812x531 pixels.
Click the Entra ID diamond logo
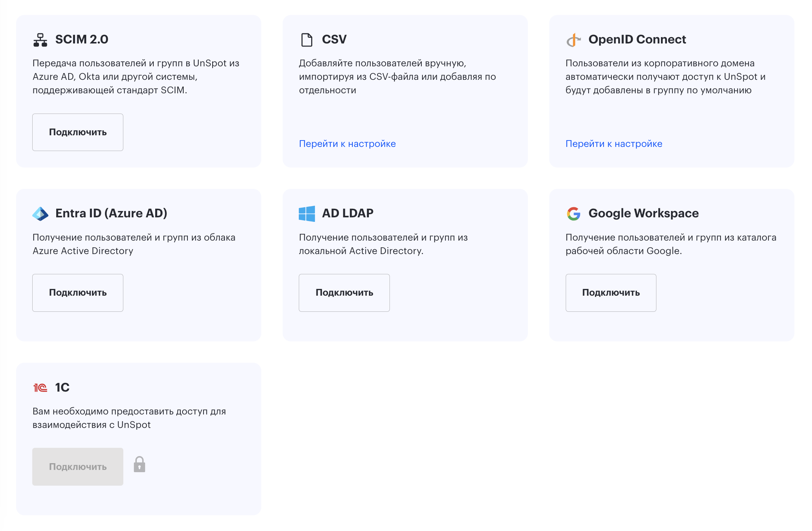click(40, 214)
